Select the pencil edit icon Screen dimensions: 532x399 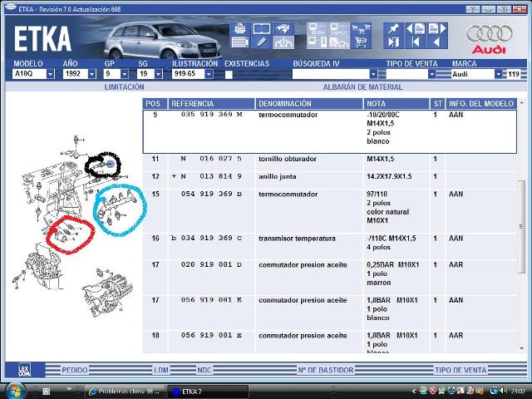(x=261, y=42)
